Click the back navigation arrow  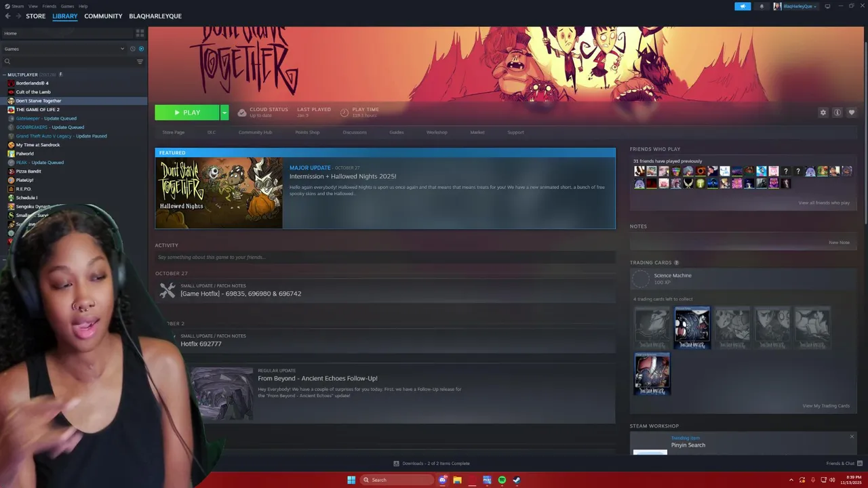click(7, 16)
